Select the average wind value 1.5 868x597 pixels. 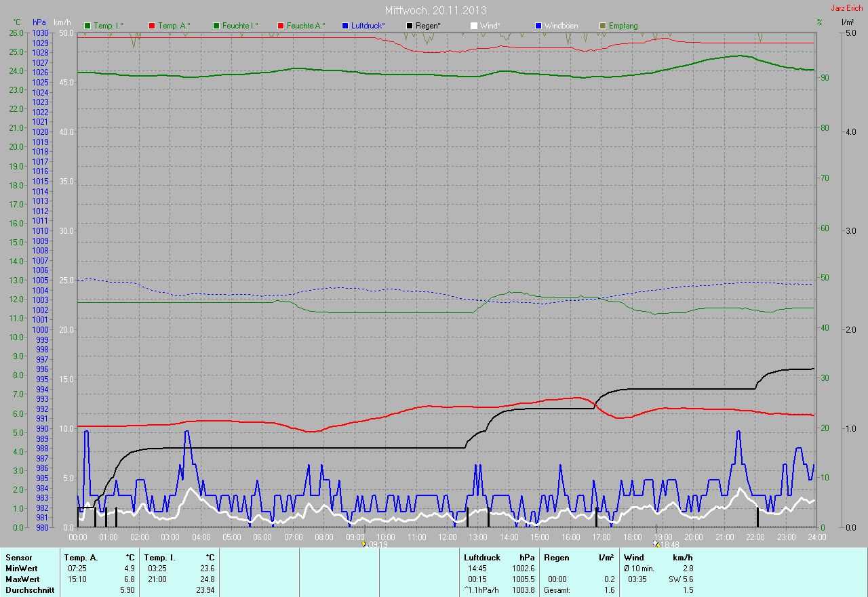[x=688, y=590]
